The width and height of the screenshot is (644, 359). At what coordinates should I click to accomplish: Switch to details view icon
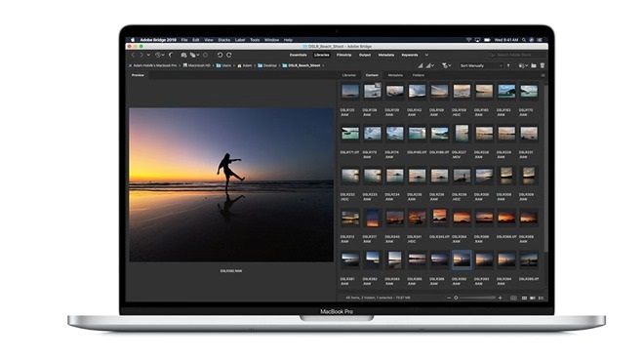click(533, 298)
